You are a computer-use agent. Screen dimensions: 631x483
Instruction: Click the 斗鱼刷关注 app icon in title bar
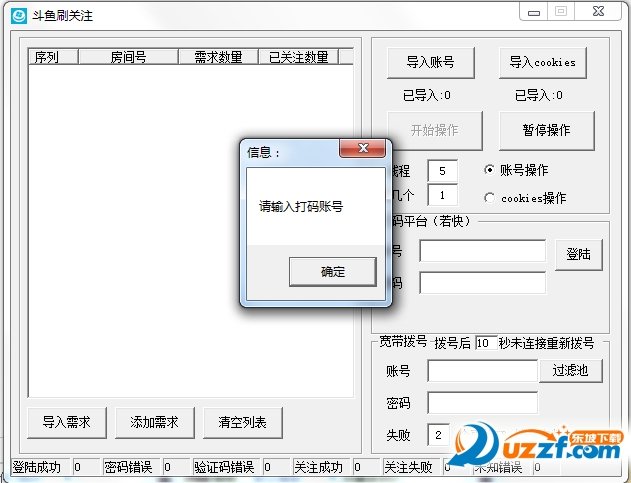pos(18,15)
